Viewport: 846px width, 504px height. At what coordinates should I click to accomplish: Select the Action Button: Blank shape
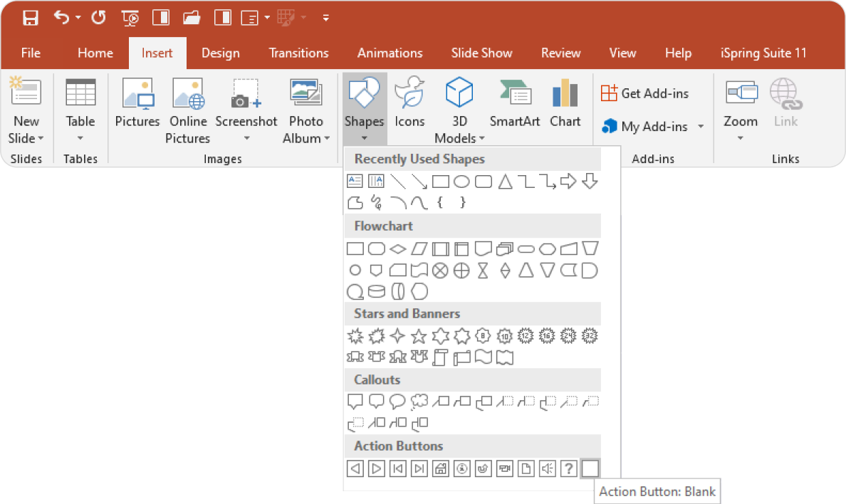[590, 468]
